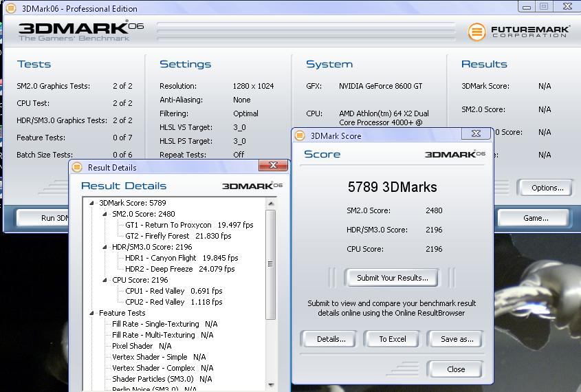
Task: Click HLSL VS Target value 3_0
Action: click(239, 127)
